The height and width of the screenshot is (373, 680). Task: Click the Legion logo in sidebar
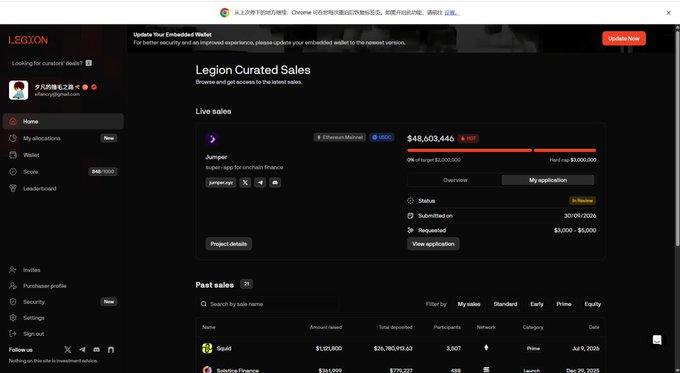click(x=28, y=40)
